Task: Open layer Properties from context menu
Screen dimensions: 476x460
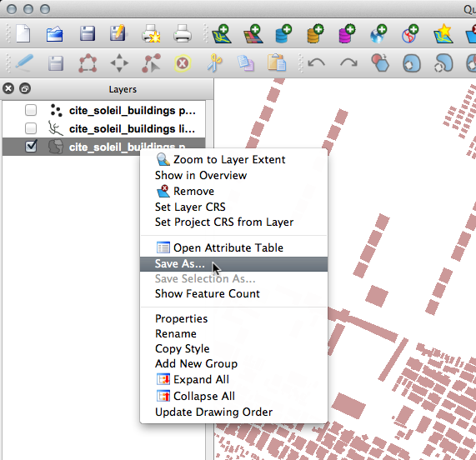Action: pos(233,318)
